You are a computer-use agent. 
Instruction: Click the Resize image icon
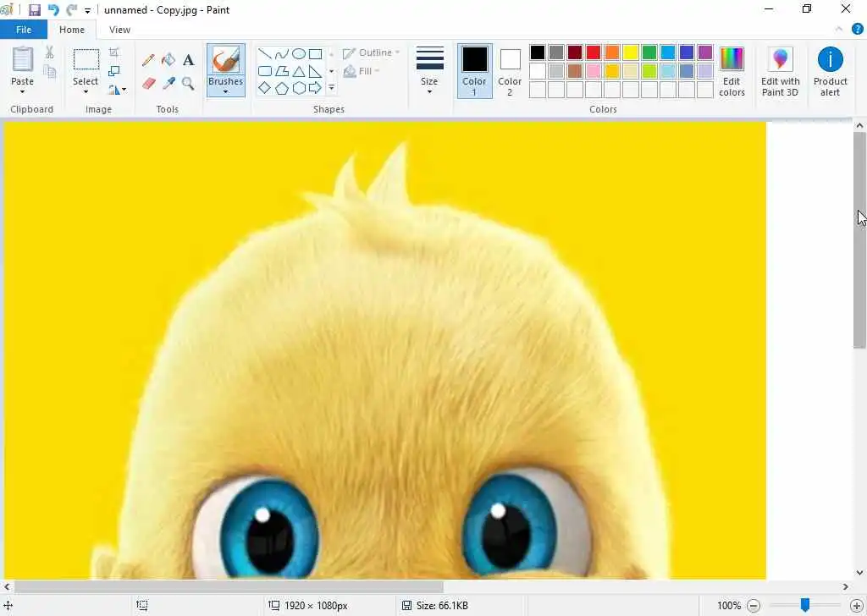[x=114, y=71]
